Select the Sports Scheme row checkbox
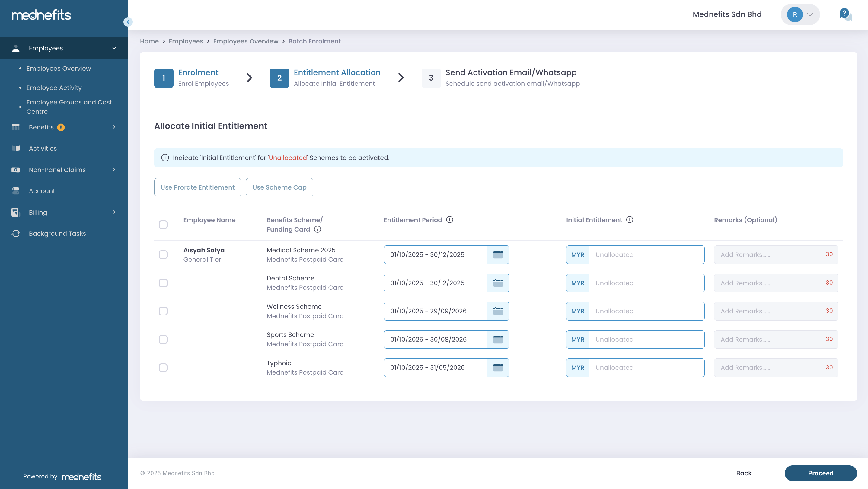Viewport: 868px width, 489px height. coord(163,339)
